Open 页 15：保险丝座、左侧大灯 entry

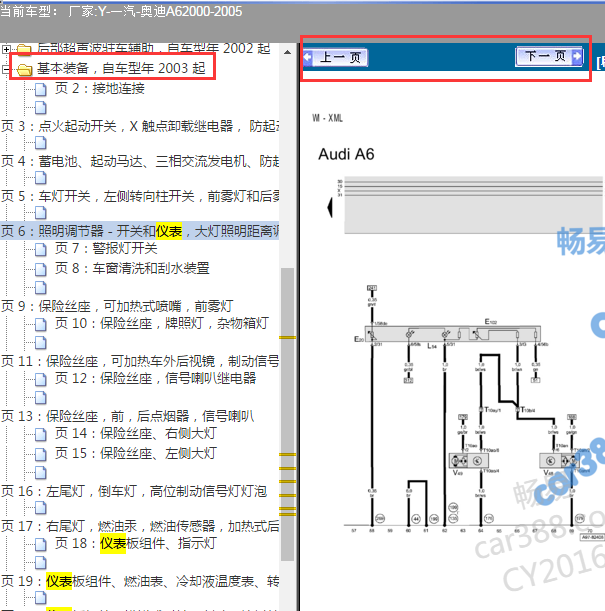[x=136, y=453]
